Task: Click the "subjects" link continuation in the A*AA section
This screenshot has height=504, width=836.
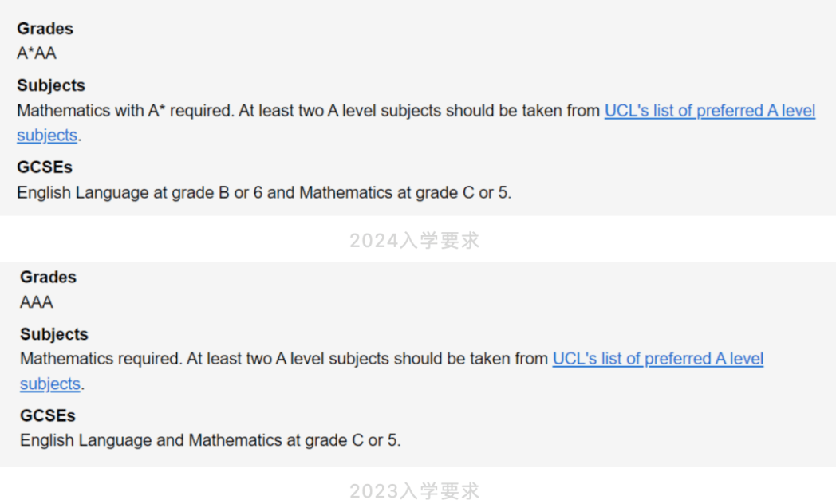Action: tap(47, 136)
